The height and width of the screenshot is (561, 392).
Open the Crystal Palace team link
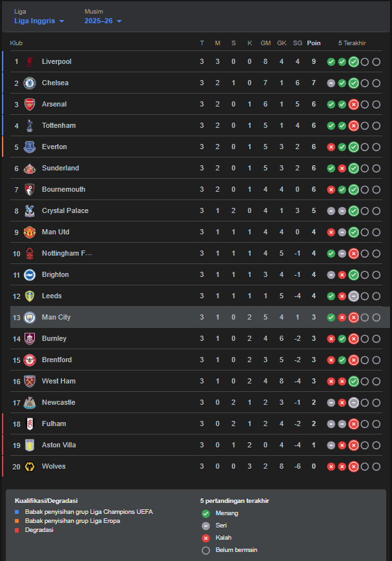pos(65,210)
